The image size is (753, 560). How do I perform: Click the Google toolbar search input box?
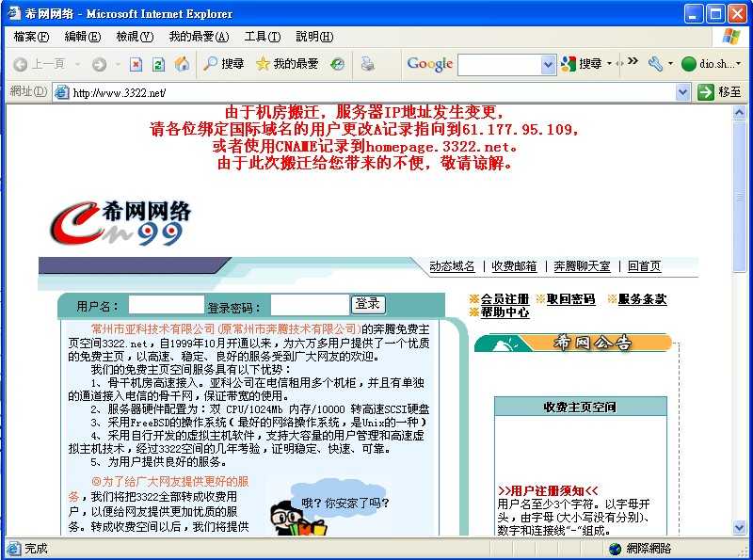click(x=500, y=64)
